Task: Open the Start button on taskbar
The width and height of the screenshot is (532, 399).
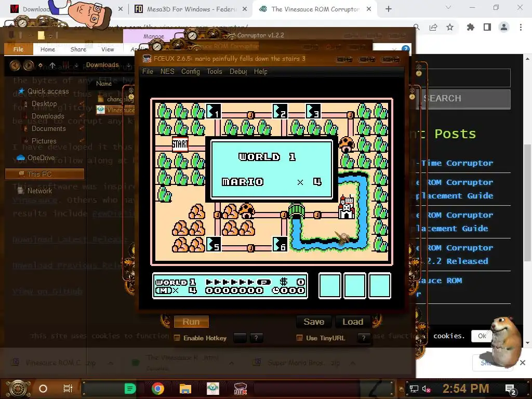Action: [18, 389]
